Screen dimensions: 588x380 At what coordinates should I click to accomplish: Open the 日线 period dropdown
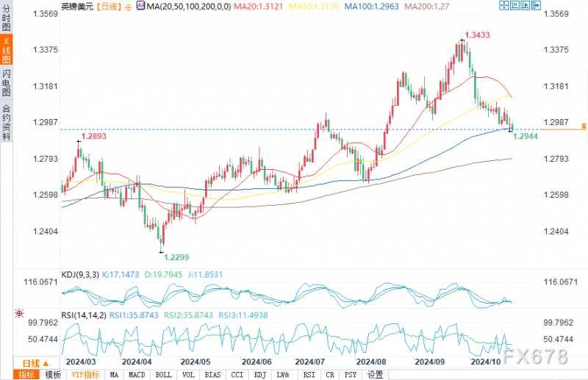tap(36, 363)
